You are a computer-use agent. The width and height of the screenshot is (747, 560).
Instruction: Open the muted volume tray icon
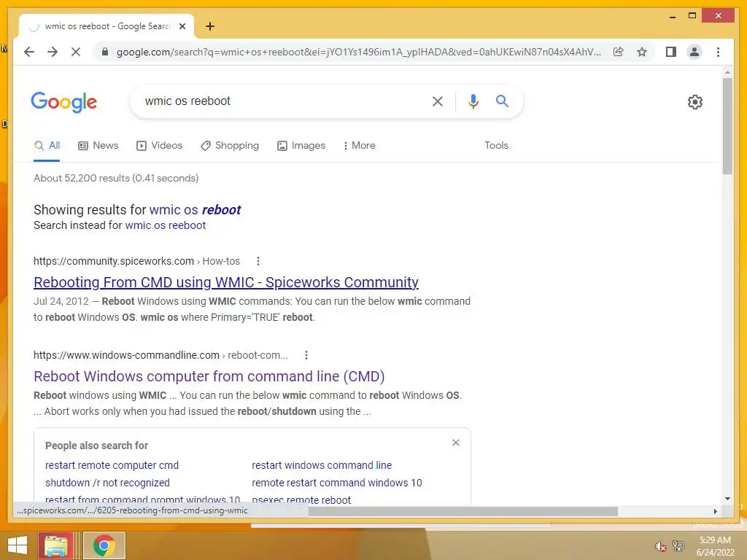(660, 545)
